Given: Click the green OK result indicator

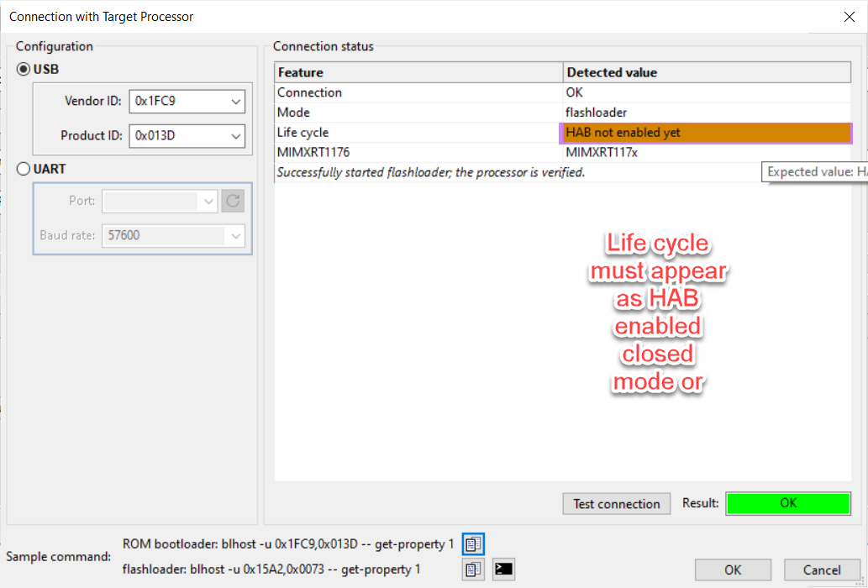Looking at the screenshot, I should tap(787, 503).
